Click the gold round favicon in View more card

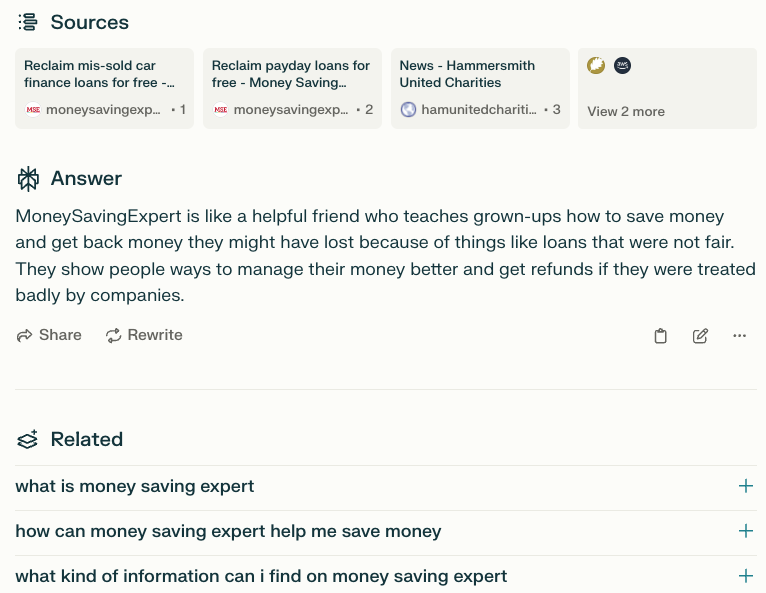596,65
